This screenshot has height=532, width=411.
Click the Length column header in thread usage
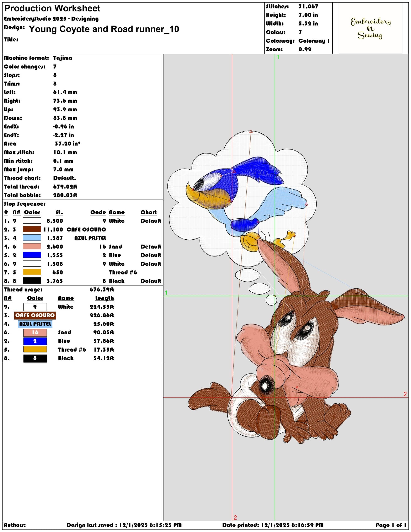pyautogui.click(x=105, y=298)
